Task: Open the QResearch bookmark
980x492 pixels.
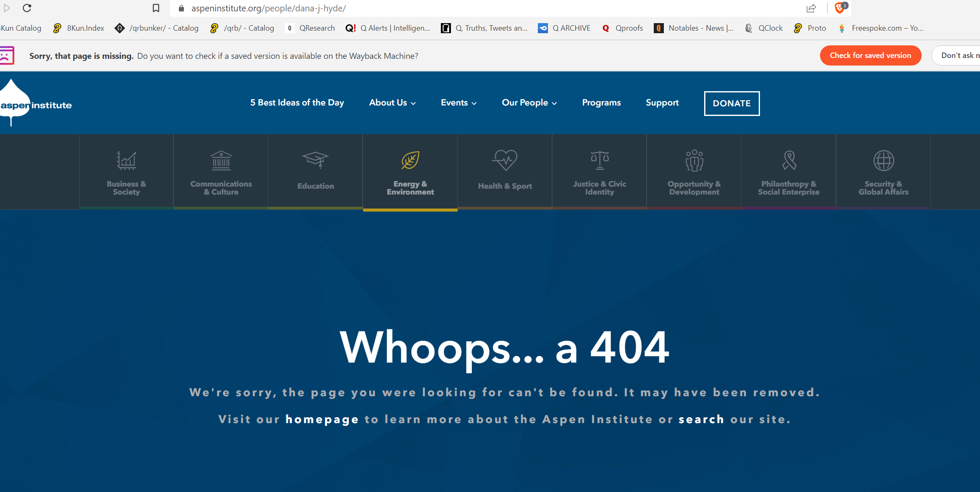Action: pyautogui.click(x=310, y=28)
